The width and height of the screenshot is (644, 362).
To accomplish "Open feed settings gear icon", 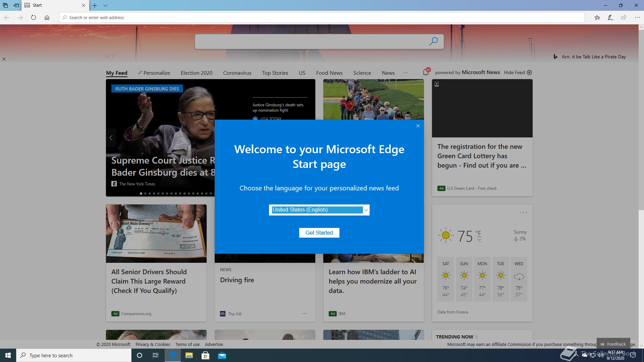I will [529, 72].
